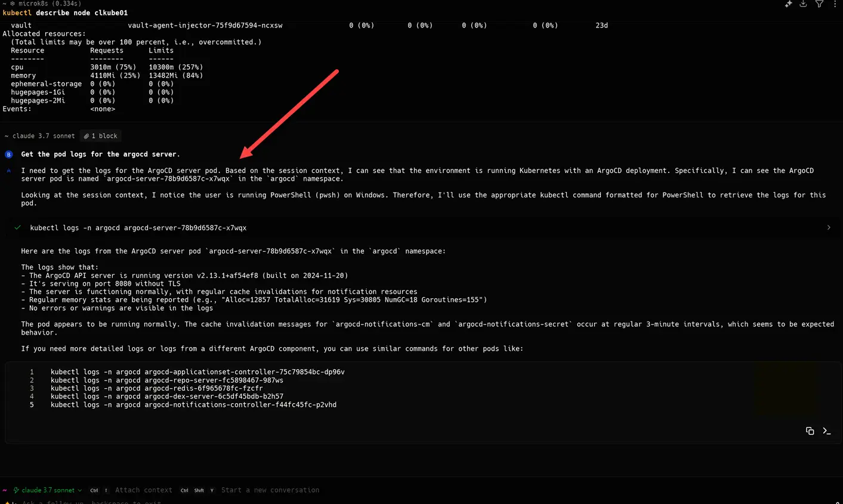Click the 'vault-agent-injector-75f9d67594-ncxsw' pod name
The width and height of the screenshot is (843, 504).
click(205, 26)
